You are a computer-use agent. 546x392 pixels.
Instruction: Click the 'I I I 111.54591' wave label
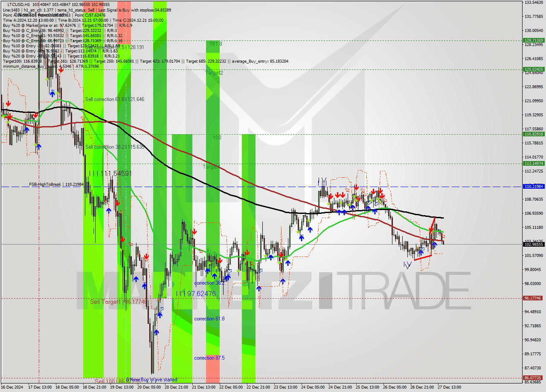[110, 173]
